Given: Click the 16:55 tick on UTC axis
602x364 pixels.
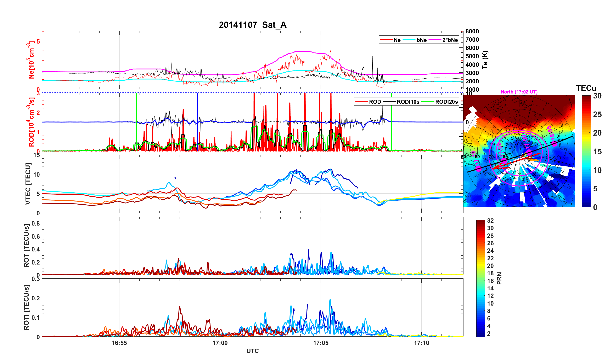Looking at the screenshot, I should [x=119, y=343].
